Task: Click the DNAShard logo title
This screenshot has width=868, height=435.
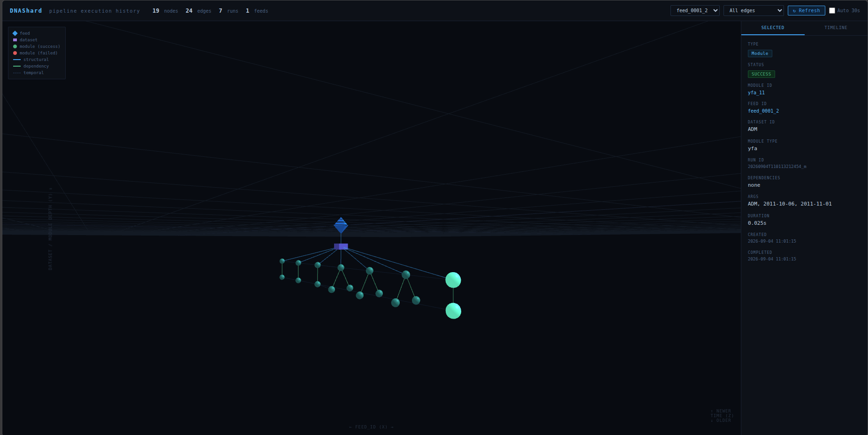Action: tap(26, 11)
